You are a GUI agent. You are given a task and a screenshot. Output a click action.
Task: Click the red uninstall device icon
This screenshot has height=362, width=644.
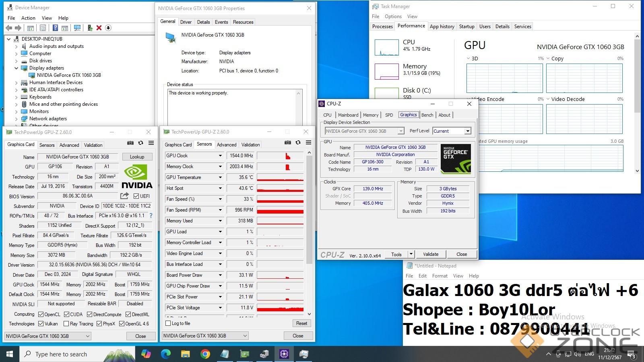99,28
